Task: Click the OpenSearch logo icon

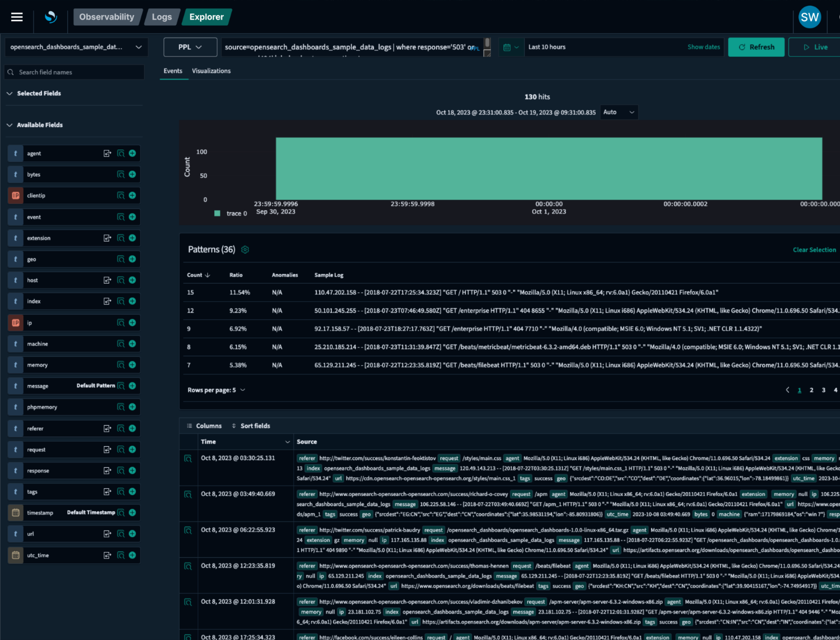Action: 51,17
